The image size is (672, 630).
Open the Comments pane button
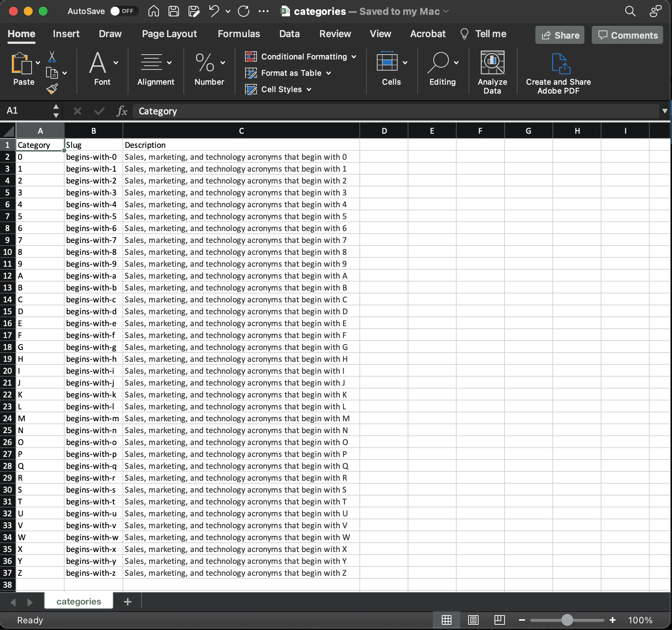coord(627,35)
